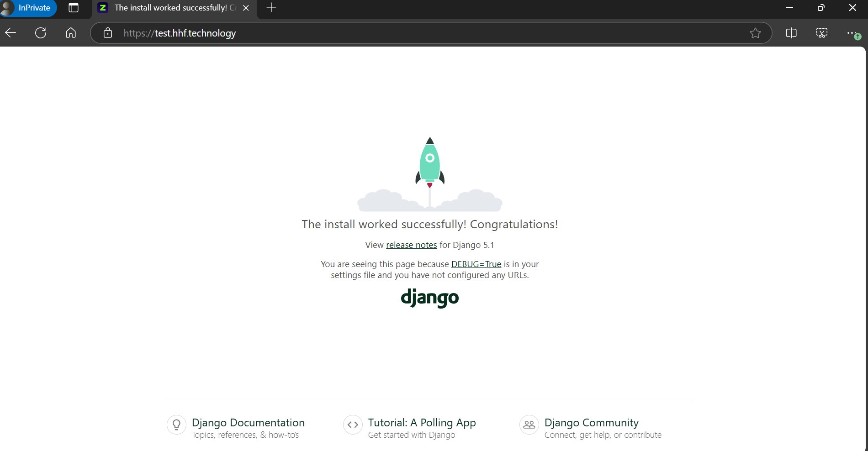Click the address bar URL field
This screenshot has width=868, height=451.
click(x=431, y=33)
